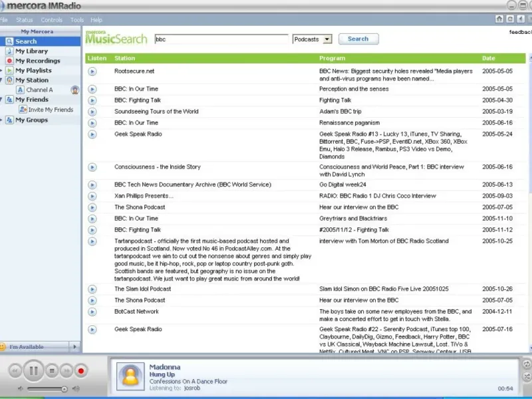532x399 pixels.
Task: Click the search text field containing bbc
Action: [221, 39]
